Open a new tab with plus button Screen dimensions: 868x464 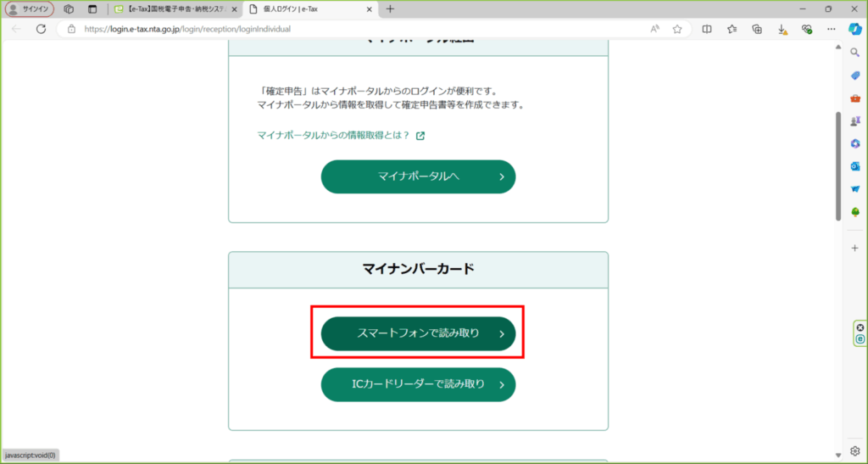click(x=390, y=8)
